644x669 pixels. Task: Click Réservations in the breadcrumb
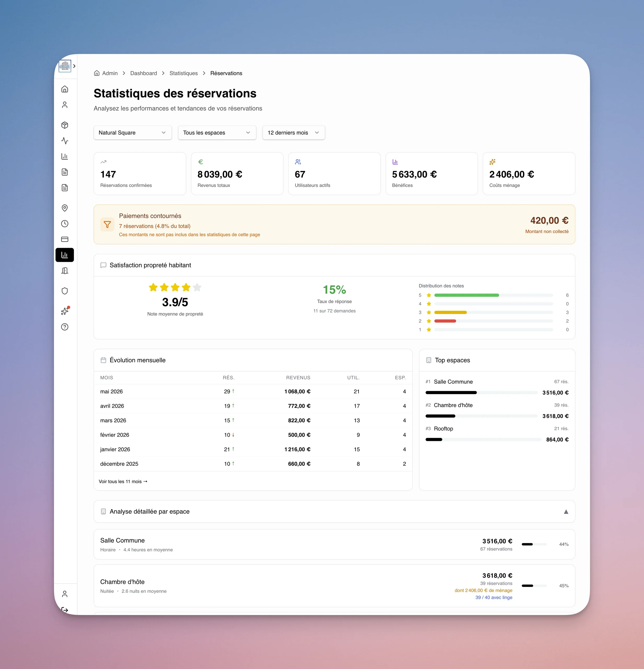[226, 73]
